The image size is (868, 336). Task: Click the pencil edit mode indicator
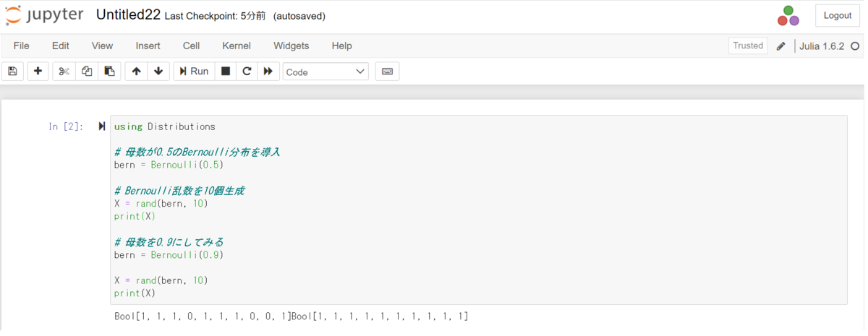780,46
